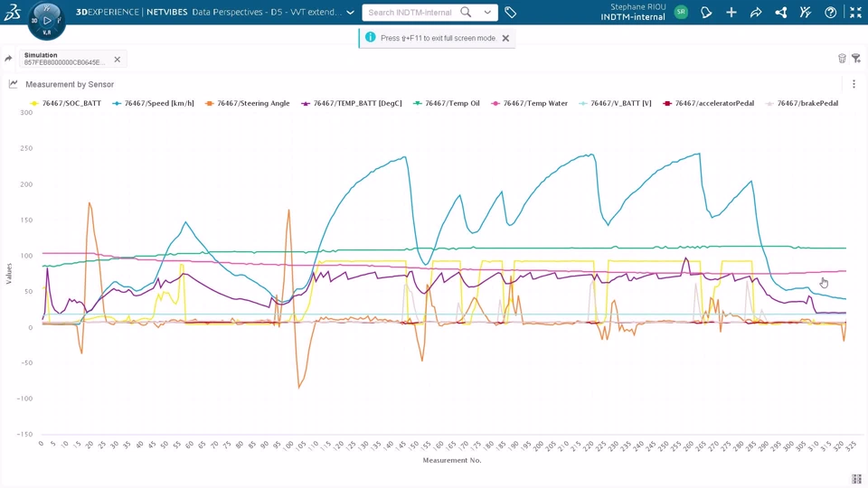
Task: Click the Stephane RIOU avatar
Action: (x=681, y=12)
